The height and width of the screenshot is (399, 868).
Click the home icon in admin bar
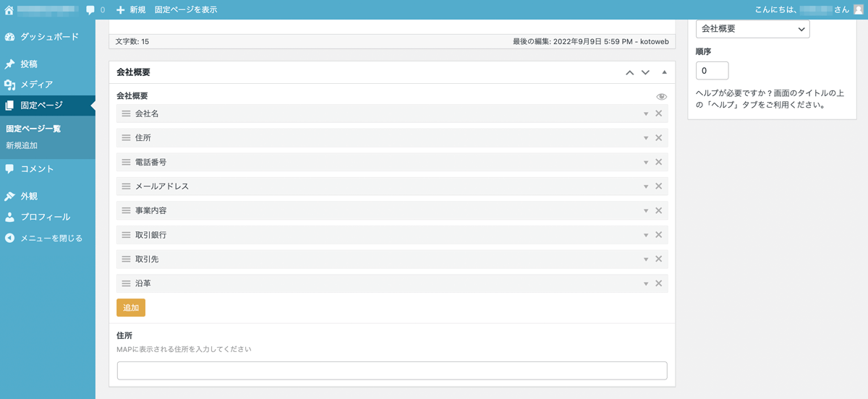click(9, 10)
